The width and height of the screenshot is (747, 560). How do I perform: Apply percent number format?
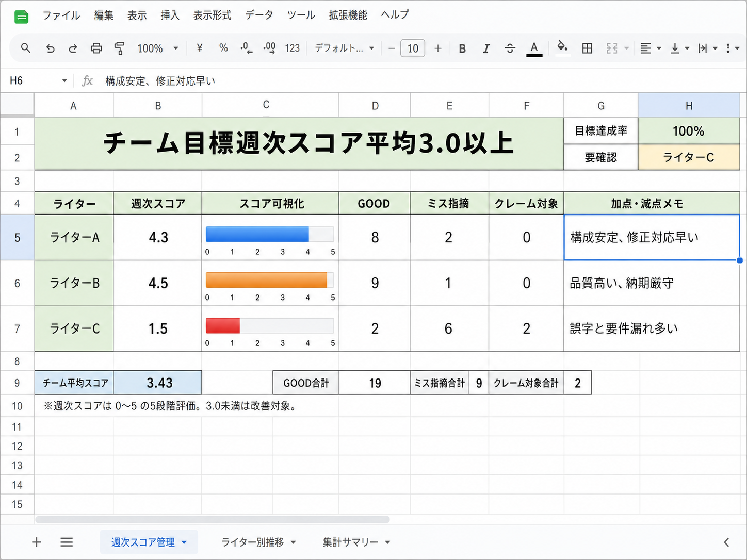223,48
